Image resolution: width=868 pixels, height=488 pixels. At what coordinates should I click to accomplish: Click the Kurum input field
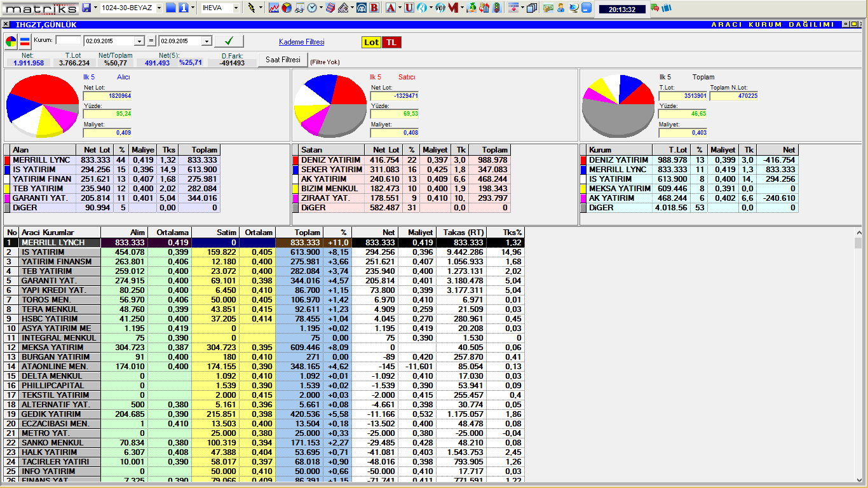[x=69, y=40]
